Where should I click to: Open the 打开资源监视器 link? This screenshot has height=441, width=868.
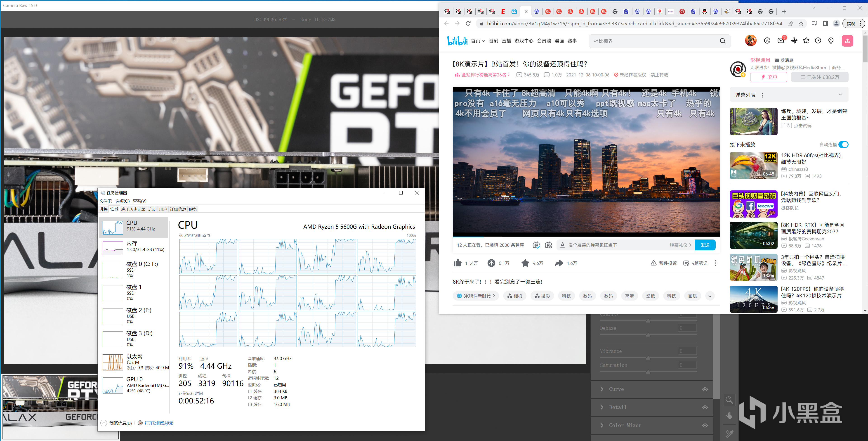pos(159,423)
